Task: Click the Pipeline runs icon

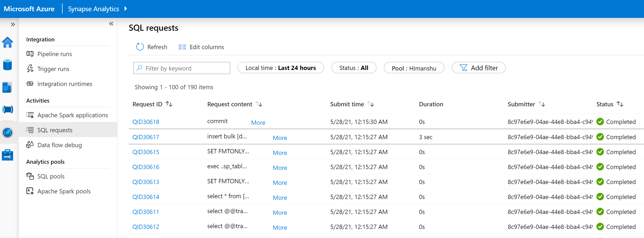Action: pos(30,54)
